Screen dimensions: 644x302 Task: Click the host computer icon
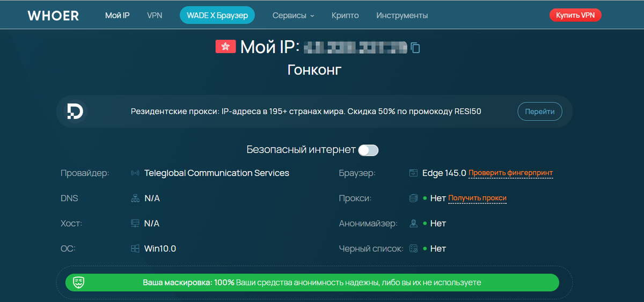(135, 223)
